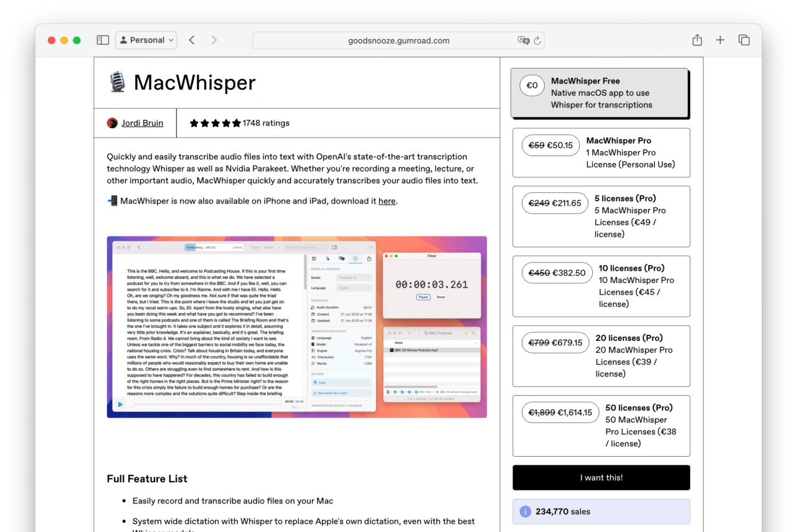
Task: Select the MacWhisper Free option
Action: [x=600, y=93]
